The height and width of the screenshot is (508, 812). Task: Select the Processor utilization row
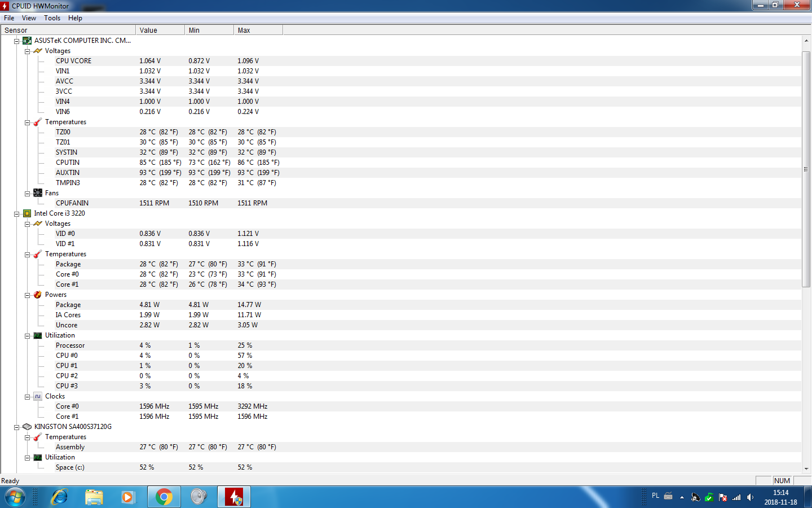pos(401,345)
